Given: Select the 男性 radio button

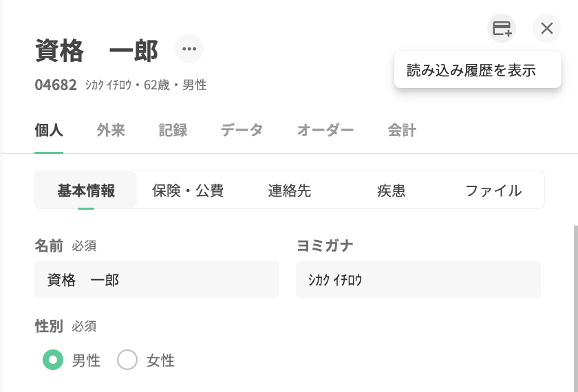Looking at the screenshot, I should tap(53, 360).
